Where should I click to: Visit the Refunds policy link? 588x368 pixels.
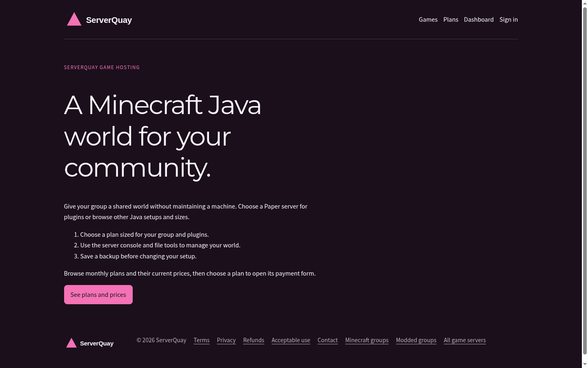coord(254,340)
